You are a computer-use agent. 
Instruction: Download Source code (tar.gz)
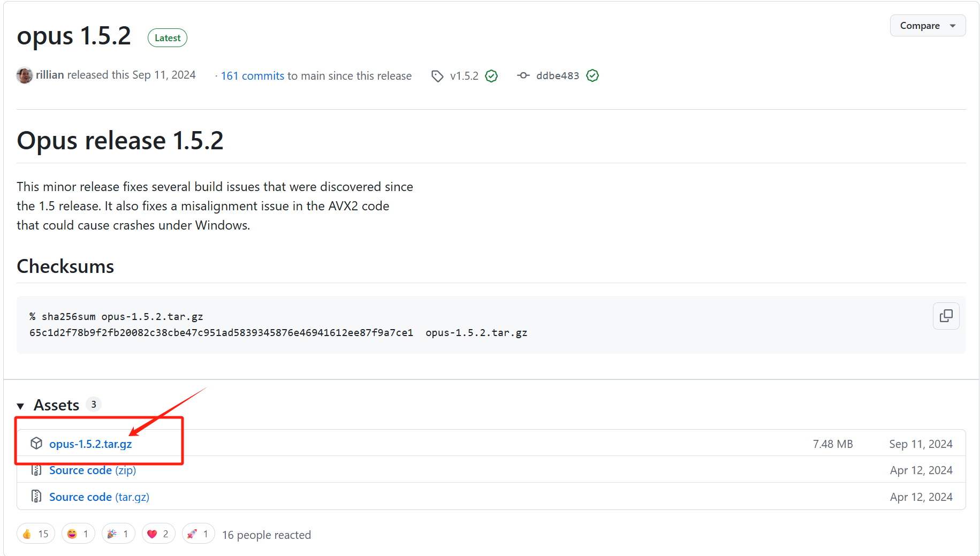(x=99, y=497)
